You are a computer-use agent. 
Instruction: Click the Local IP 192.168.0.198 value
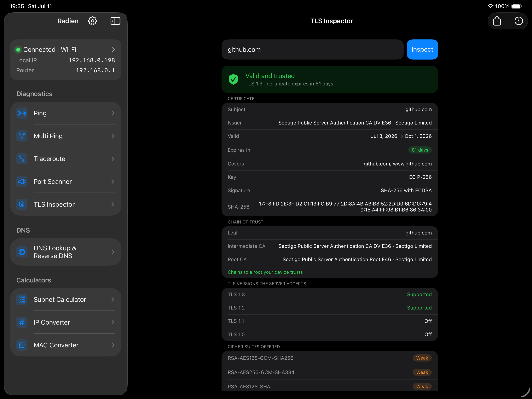[x=92, y=60]
